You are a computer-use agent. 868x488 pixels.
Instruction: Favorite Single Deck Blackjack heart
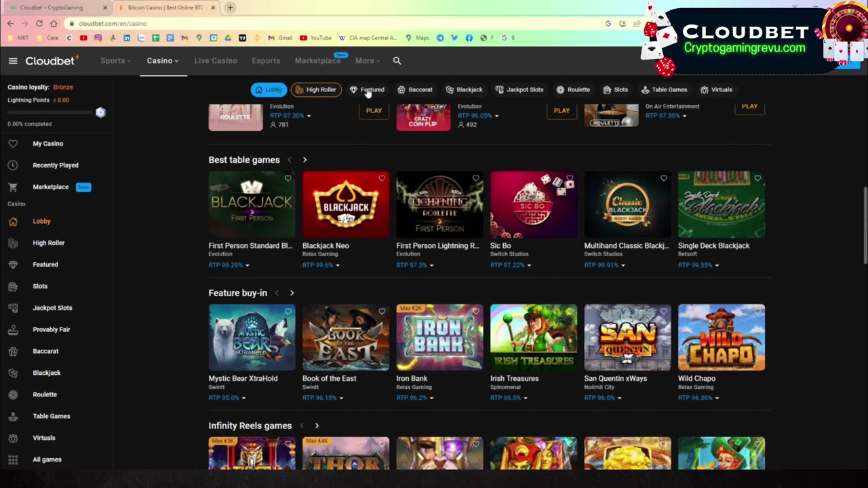click(757, 178)
